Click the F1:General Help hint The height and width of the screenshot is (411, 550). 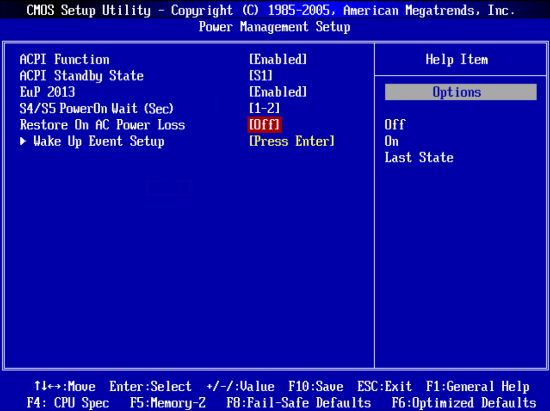477,386
